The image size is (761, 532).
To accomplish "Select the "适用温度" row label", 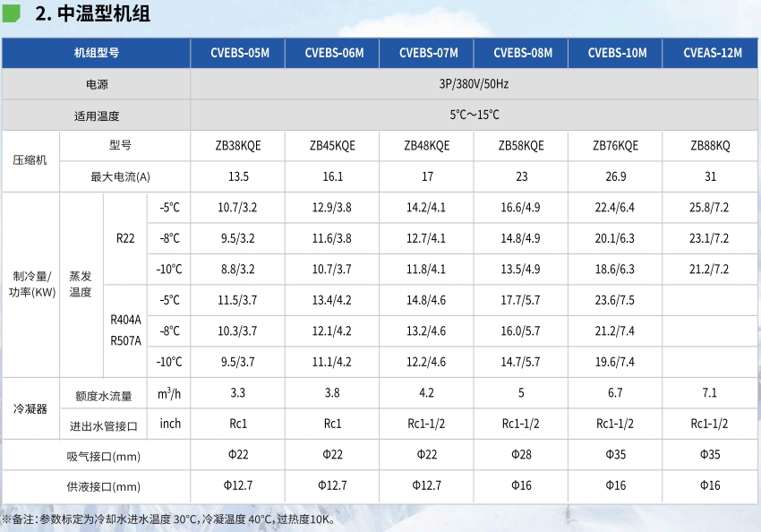I will 97,116.
